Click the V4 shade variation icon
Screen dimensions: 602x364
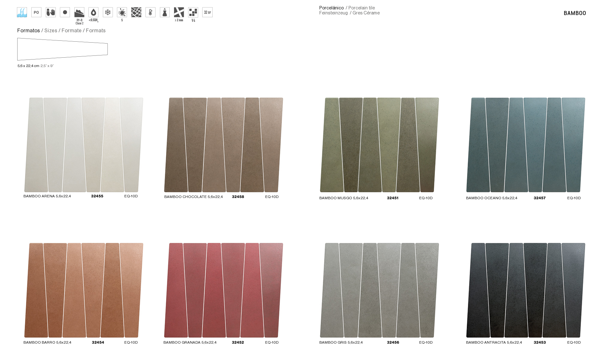[x=193, y=12]
